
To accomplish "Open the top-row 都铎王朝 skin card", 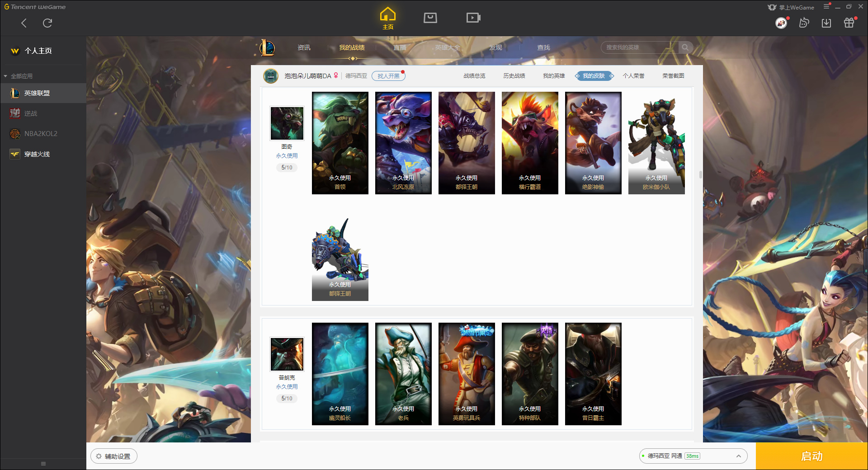I will click(467, 143).
